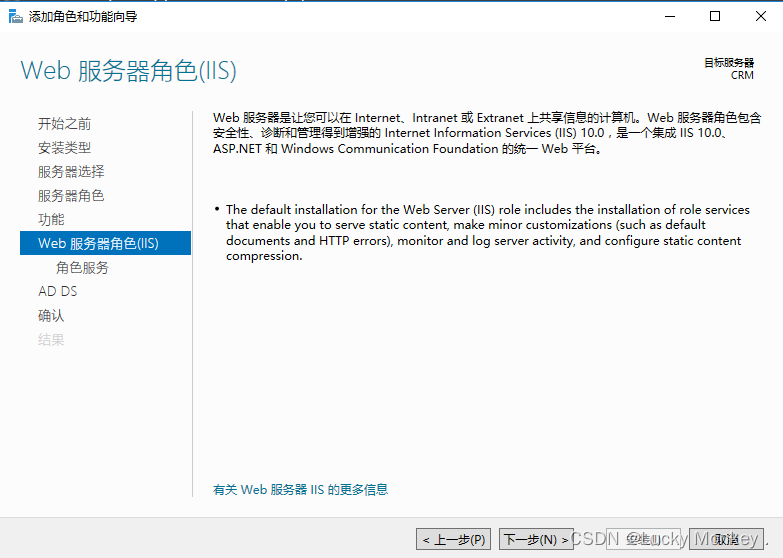783x558 pixels.
Task: Close the 添加角色和功能向导 window
Action: (761, 16)
